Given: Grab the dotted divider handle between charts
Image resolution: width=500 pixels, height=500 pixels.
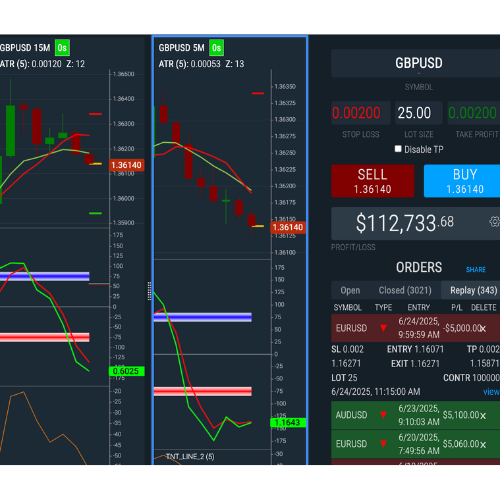Looking at the screenshot, I should pos(149,291).
